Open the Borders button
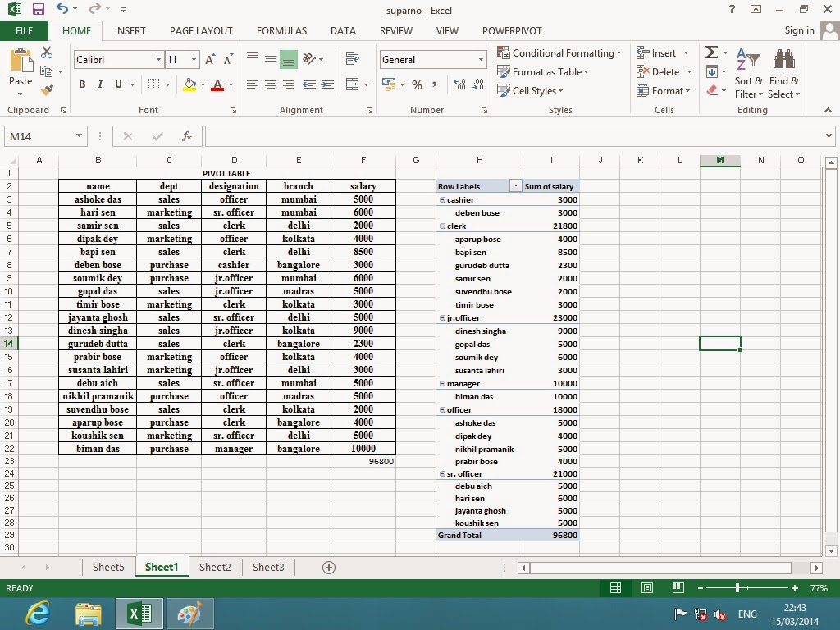This screenshot has height=630, width=840. click(x=153, y=84)
